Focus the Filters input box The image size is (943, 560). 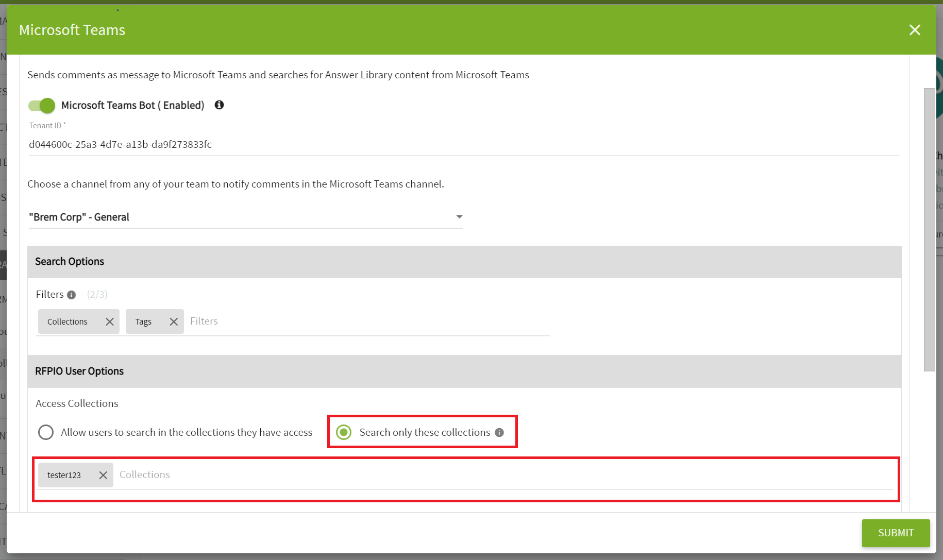368,321
